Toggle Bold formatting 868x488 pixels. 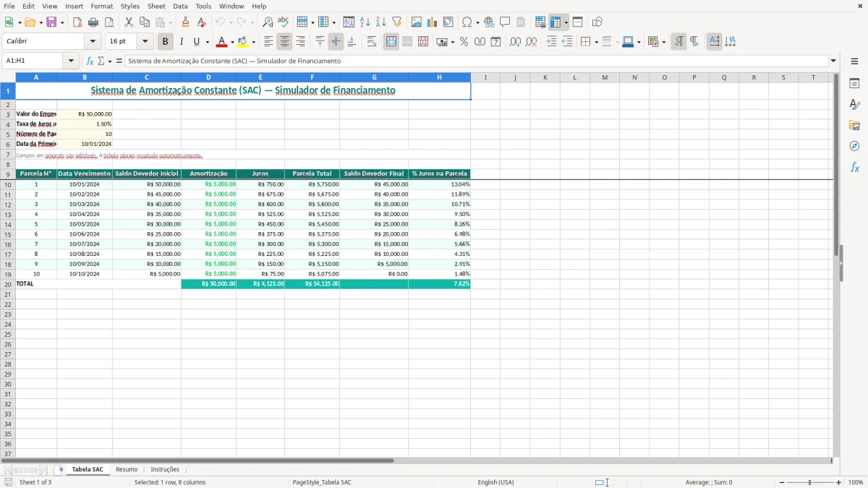[166, 42]
